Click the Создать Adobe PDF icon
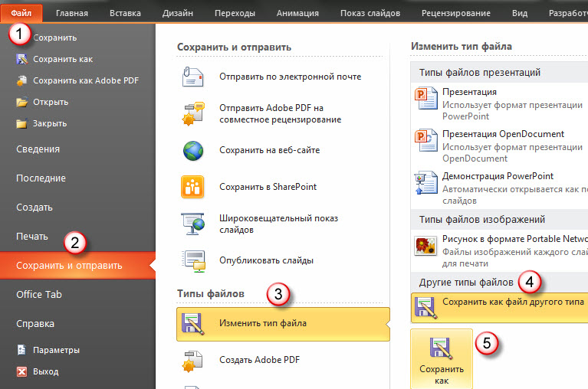 (x=192, y=361)
